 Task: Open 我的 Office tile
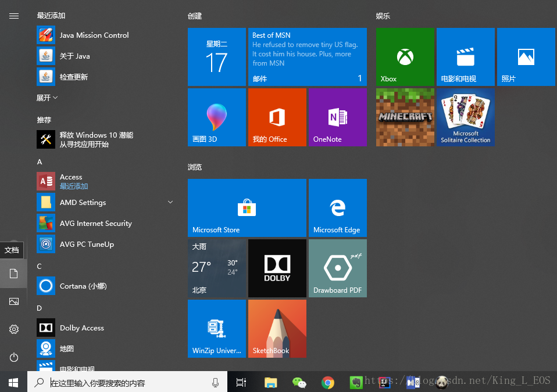[x=277, y=117]
